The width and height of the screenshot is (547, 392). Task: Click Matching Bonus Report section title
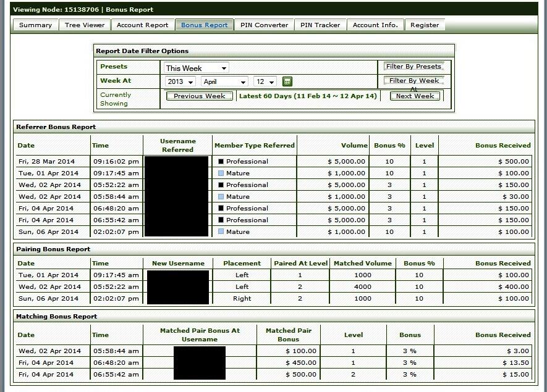[56, 317]
